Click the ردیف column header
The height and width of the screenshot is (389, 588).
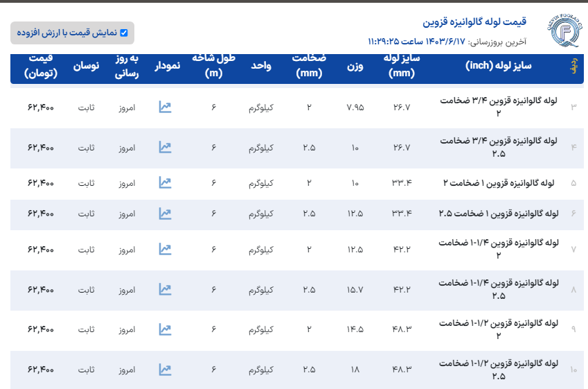(573, 66)
